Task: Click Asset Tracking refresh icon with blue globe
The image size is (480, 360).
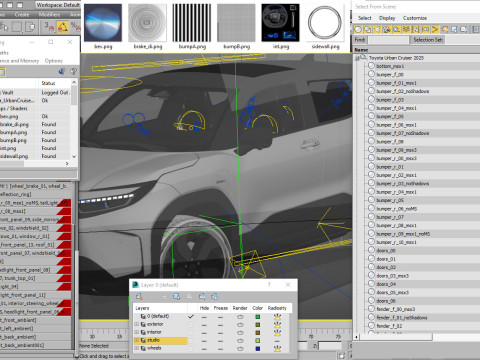Action: click(x=62, y=71)
